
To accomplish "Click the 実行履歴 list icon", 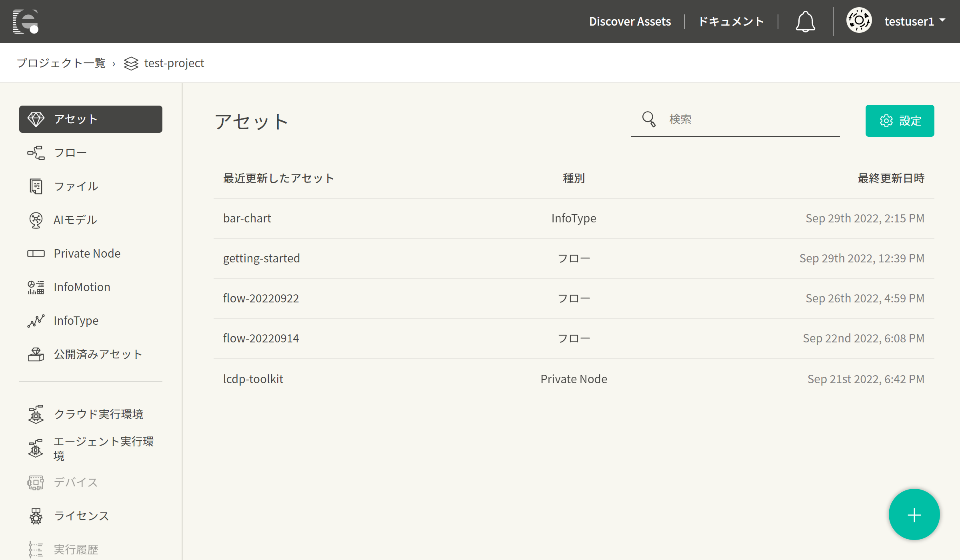I will [x=36, y=550].
